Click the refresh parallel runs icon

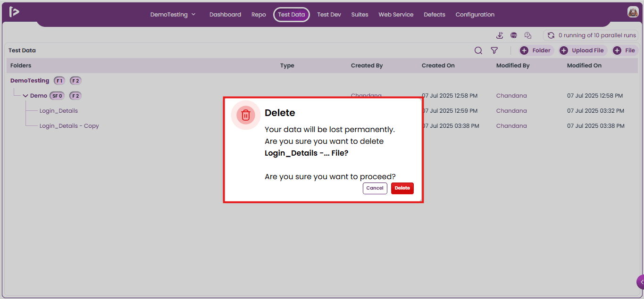tap(551, 35)
